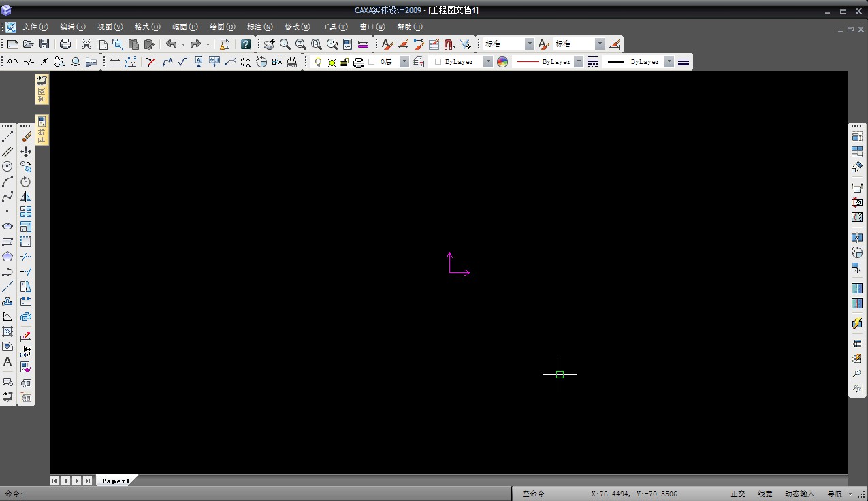Screen dimensions: 868x501
Task: Open line width settings icon
Action: pyautogui.click(x=684, y=62)
